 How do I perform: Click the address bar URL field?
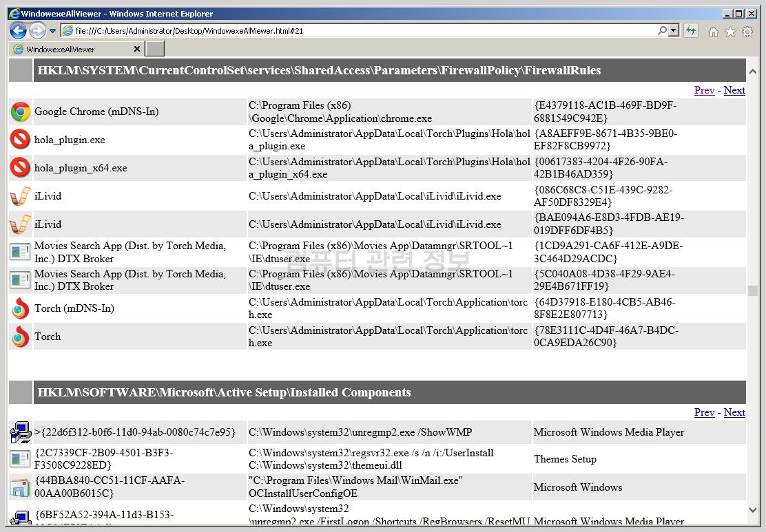click(362, 31)
